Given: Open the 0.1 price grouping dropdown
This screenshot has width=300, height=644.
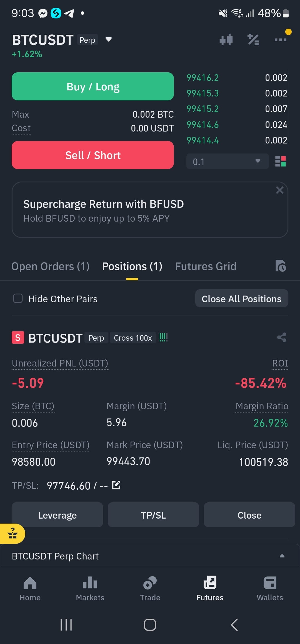Looking at the screenshot, I should click(227, 161).
